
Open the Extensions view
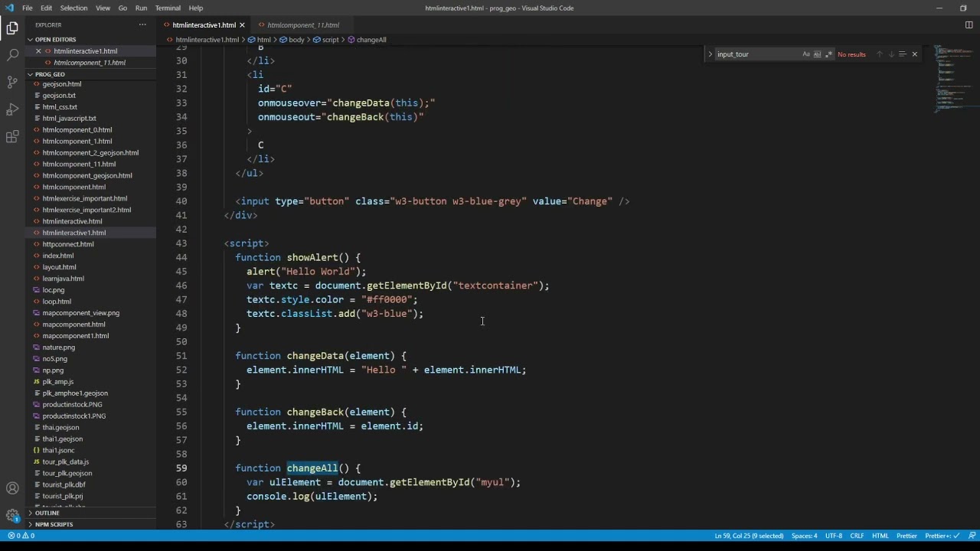point(12,137)
